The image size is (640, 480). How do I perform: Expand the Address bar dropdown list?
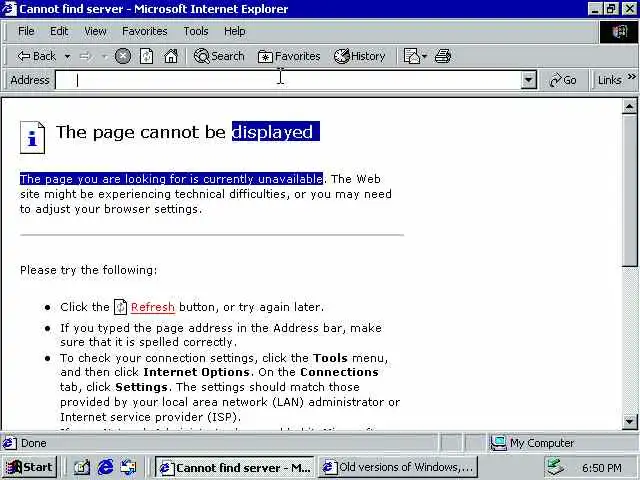529,80
